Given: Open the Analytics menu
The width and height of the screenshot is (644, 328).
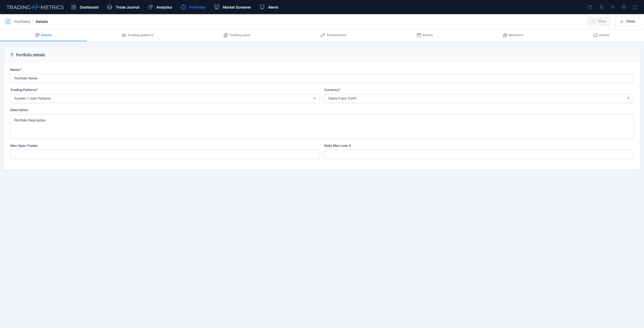Looking at the screenshot, I should click(x=164, y=7).
